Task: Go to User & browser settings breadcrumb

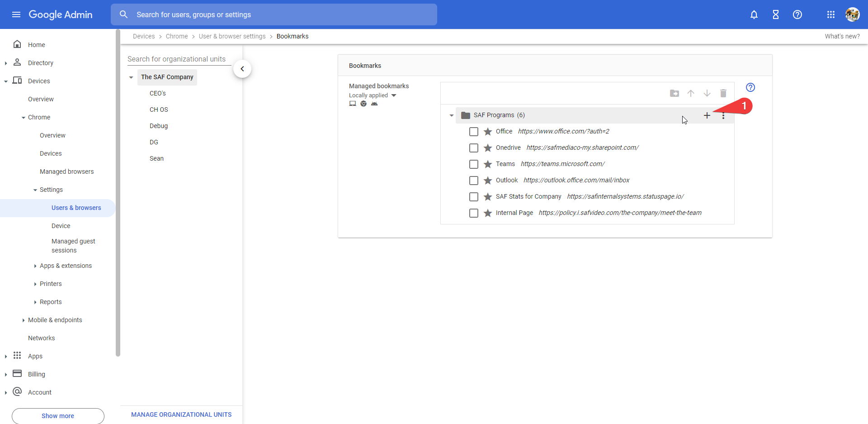Action: [x=232, y=36]
